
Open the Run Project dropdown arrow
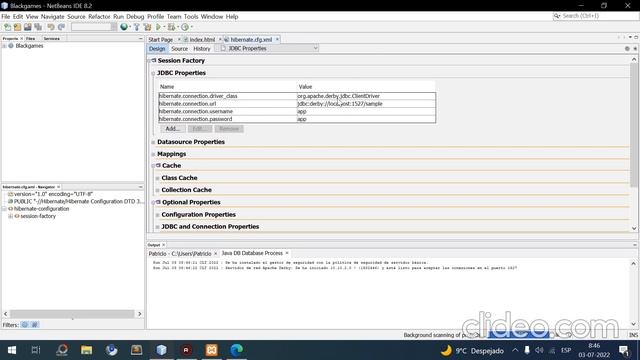click(164, 27)
